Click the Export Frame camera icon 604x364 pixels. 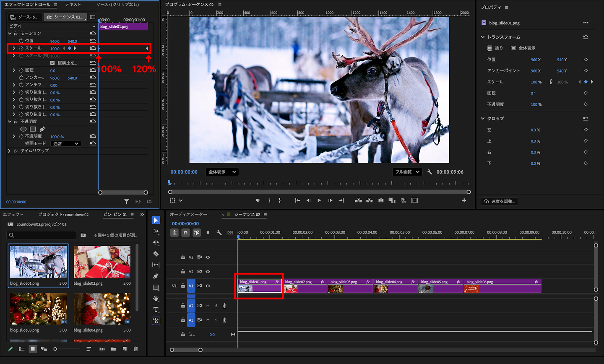(381, 200)
